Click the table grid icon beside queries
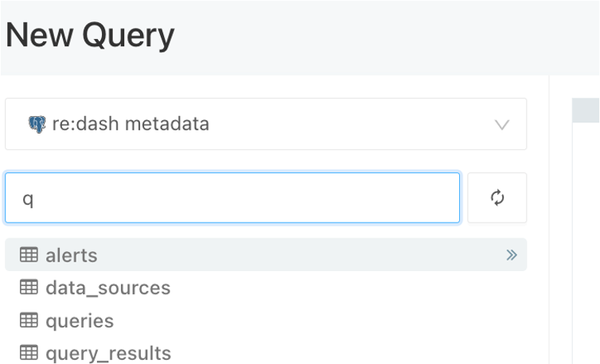The width and height of the screenshot is (600, 364). click(29, 320)
